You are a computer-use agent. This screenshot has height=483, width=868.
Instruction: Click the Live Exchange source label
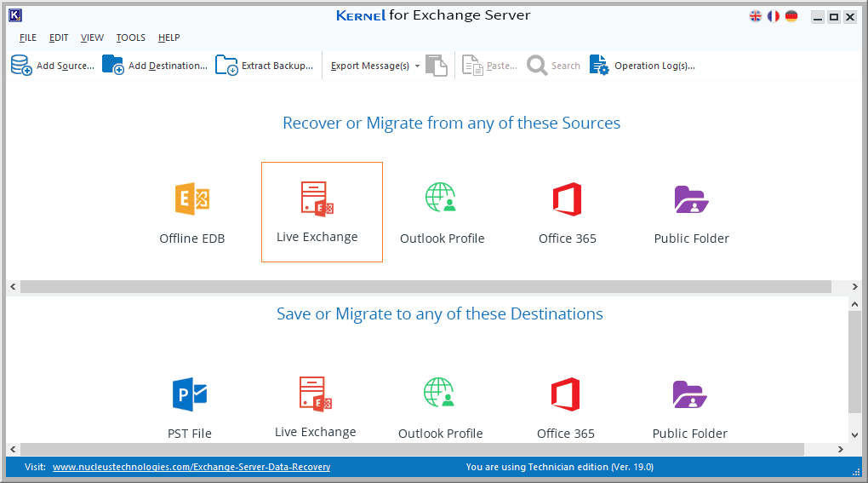[x=317, y=237]
